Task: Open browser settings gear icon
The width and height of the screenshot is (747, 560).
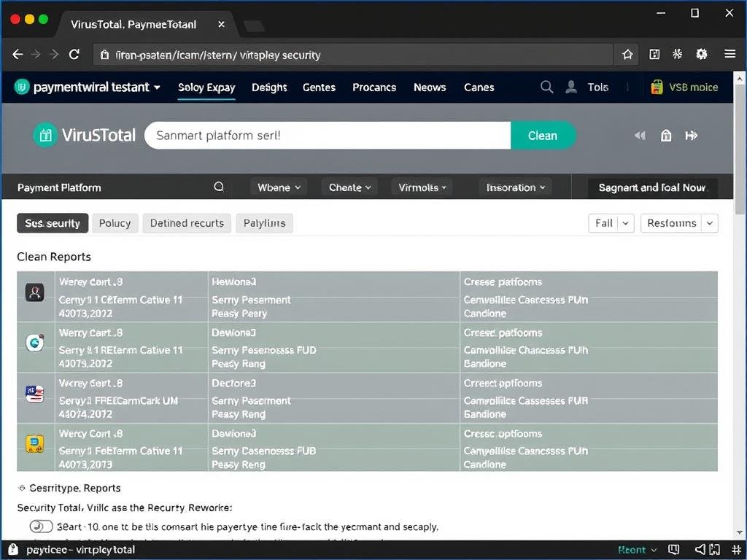Action: pyautogui.click(x=702, y=54)
